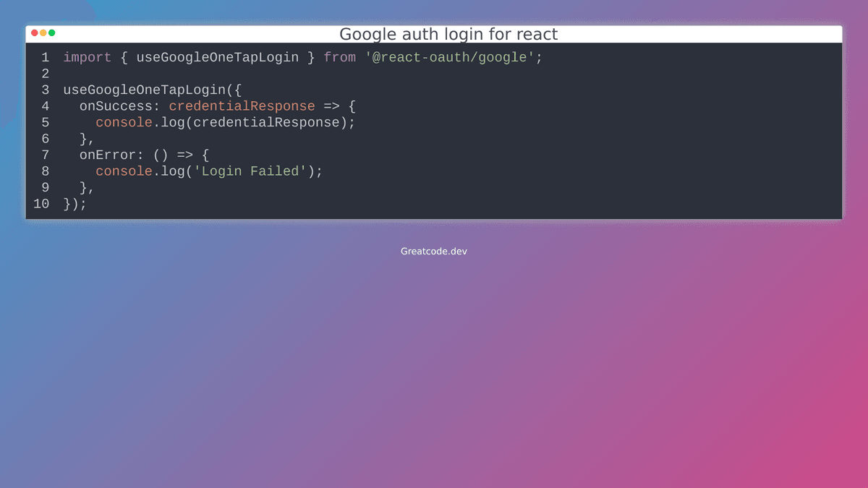868x488 pixels.
Task: Click the 'Google auth login for react' title
Action: [448, 33]
